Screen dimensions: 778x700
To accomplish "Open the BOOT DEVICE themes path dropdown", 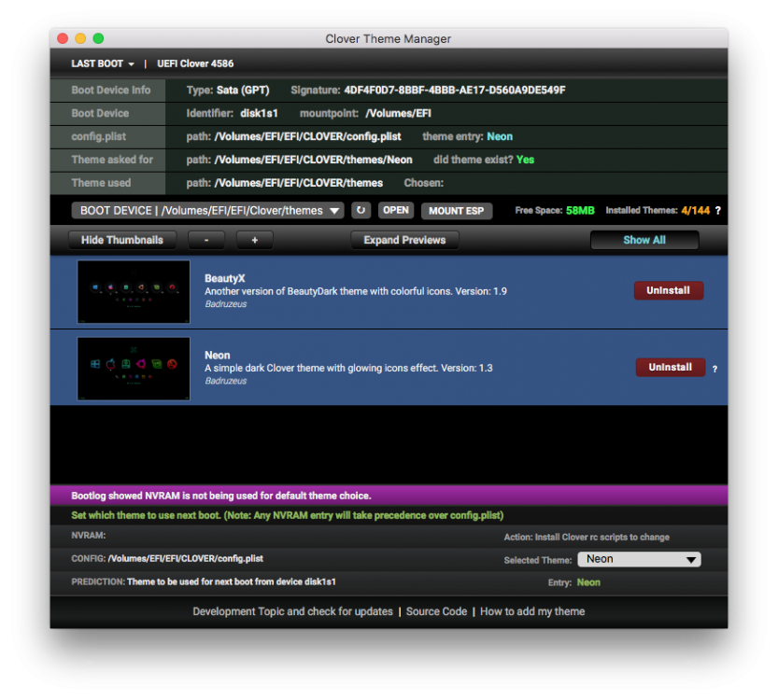I will (207, 211).
